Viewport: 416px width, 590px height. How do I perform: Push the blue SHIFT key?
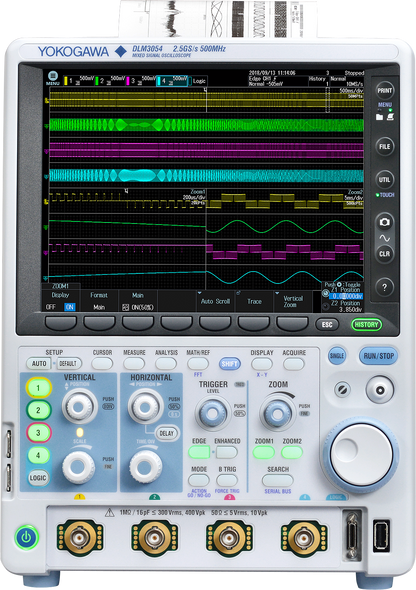pyautogui.click(x=229, y=363)
